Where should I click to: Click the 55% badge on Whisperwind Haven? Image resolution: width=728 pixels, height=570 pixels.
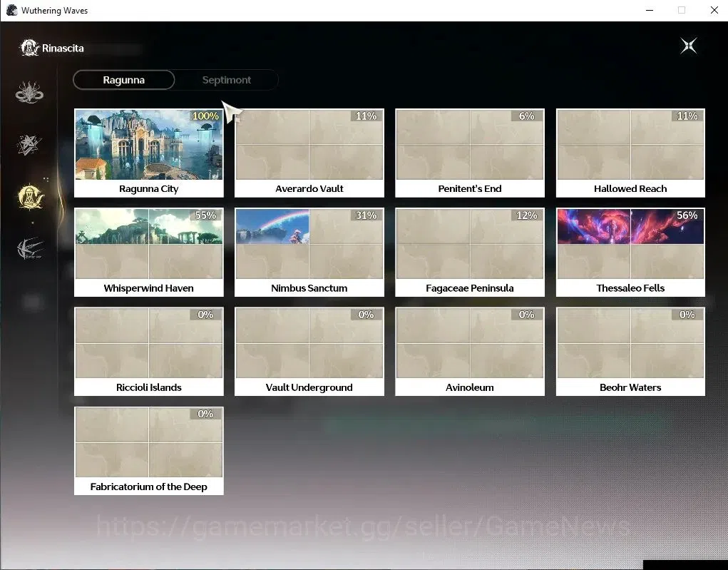(x=205, y=215)
